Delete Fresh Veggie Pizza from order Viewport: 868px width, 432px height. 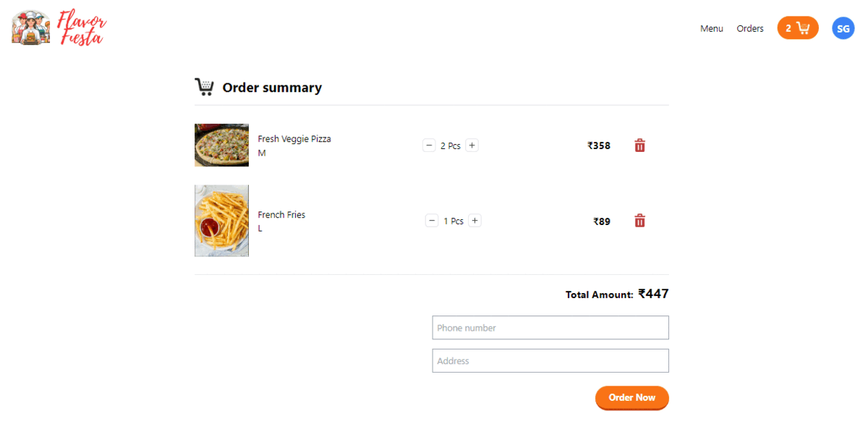pyautogui.click(x=639, y=145)
